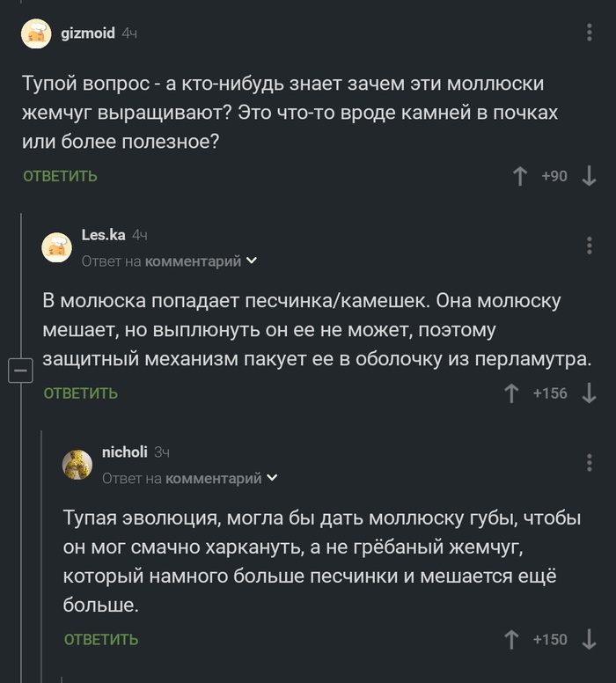Image resolution: width=616 pixels, height=683 pixels.
Task: Open gizmoid's user profile link
Action: [88, 33]
